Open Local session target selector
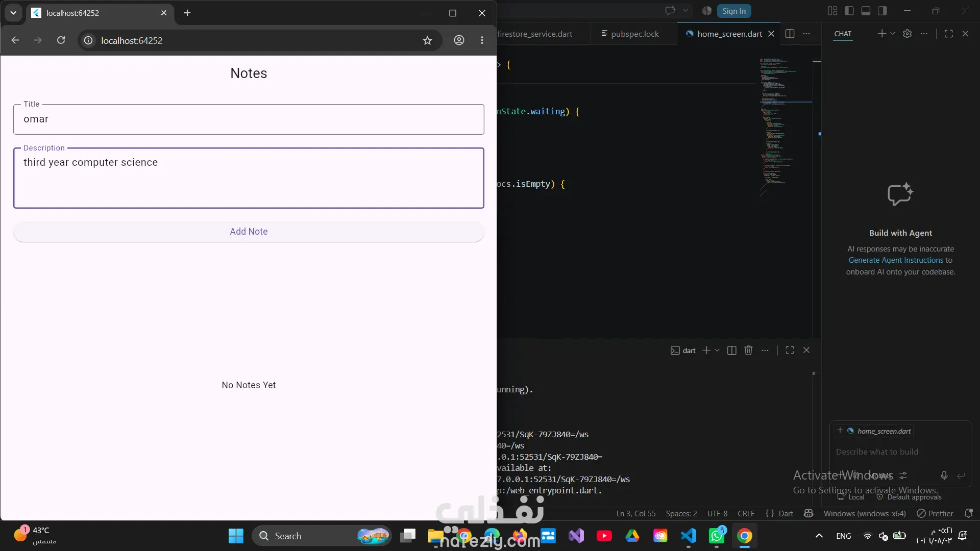The height and width of the screenshot is (551, 980). (851, 497)
